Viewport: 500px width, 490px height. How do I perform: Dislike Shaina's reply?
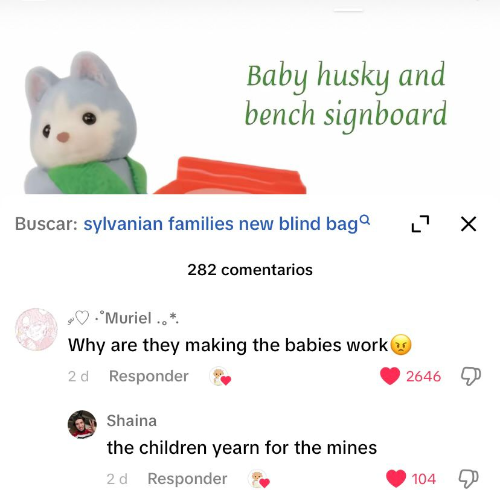(x=469, y=479)
